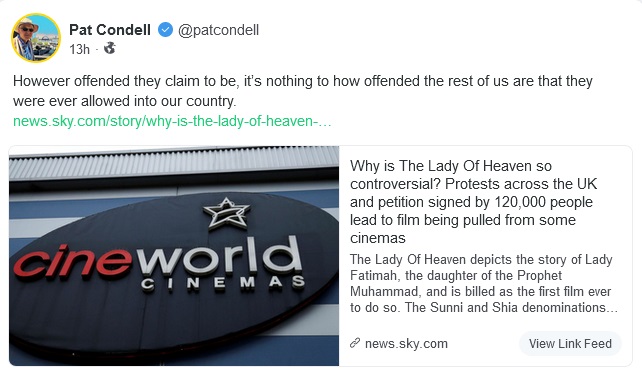Screen dimensions: 642x378
Task: Click the corrugated roof area in photo
Action: click(x=174, y=162)
